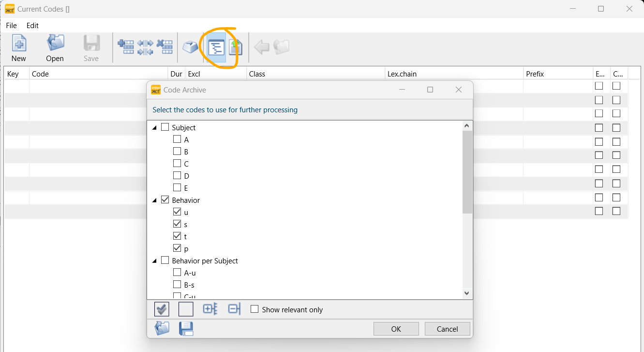Confirm selection with OK
644x352 pixels.
point(396,329)
